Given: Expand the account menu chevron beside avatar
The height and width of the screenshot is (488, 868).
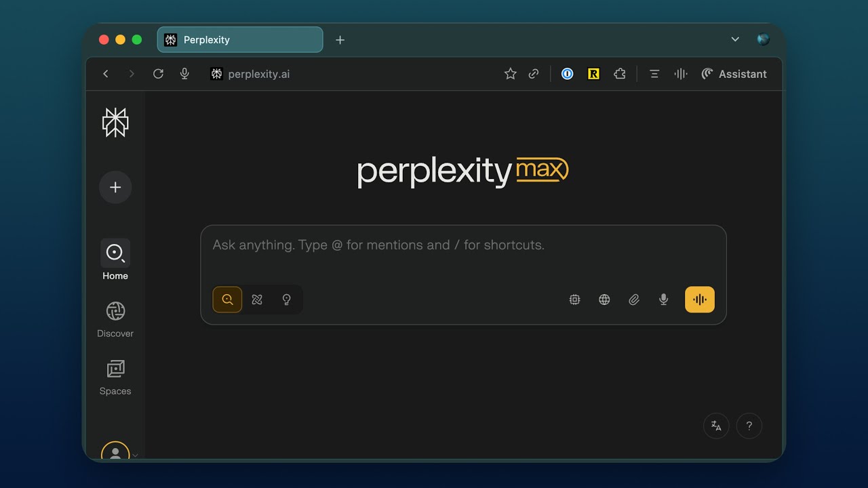Looking at the screenshot, I should (135, 455).
